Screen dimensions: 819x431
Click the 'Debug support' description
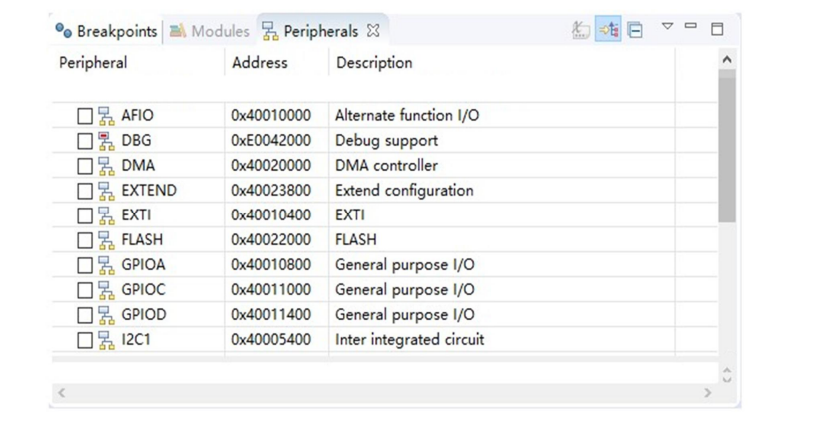387,141
